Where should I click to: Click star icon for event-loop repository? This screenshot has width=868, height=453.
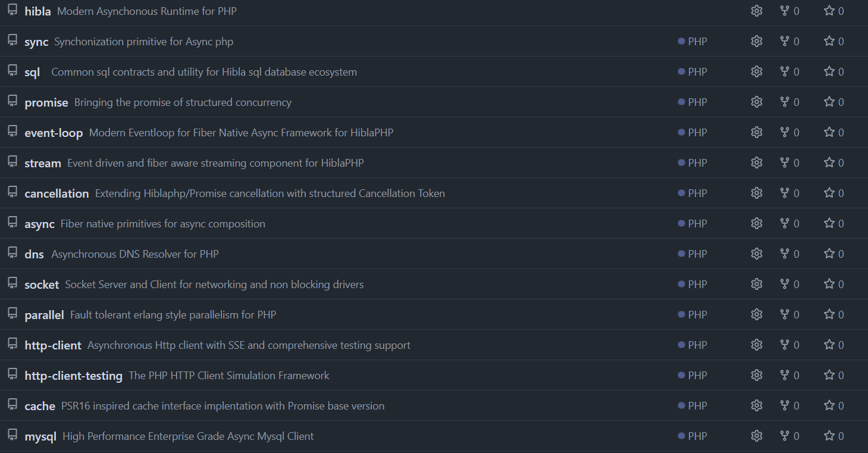(829, 132)
